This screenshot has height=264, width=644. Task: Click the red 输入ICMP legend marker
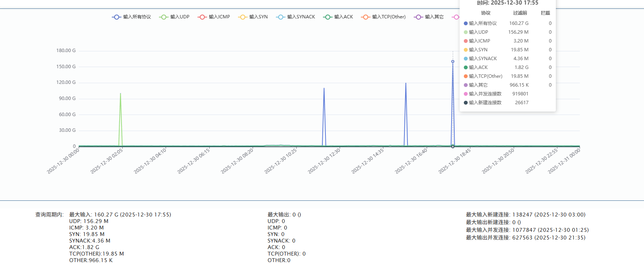[202, 17]
